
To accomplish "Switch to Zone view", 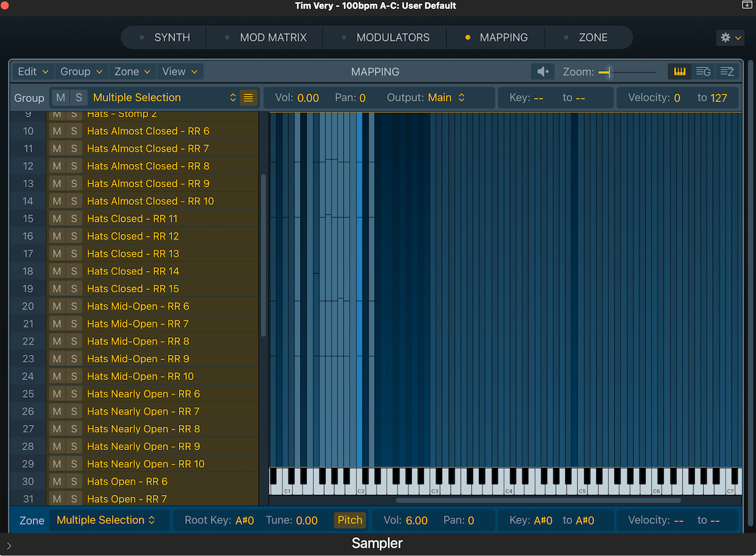I will point(727,72).
